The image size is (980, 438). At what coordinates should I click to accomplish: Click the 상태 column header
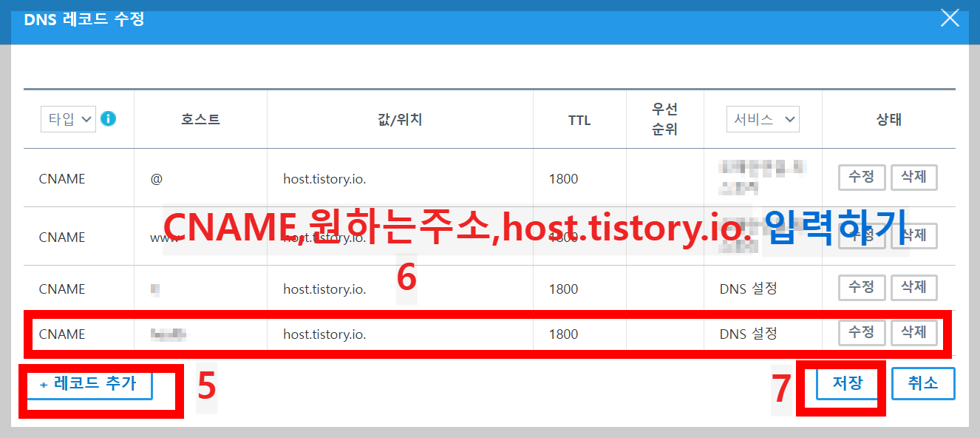[x=888, y=118]
